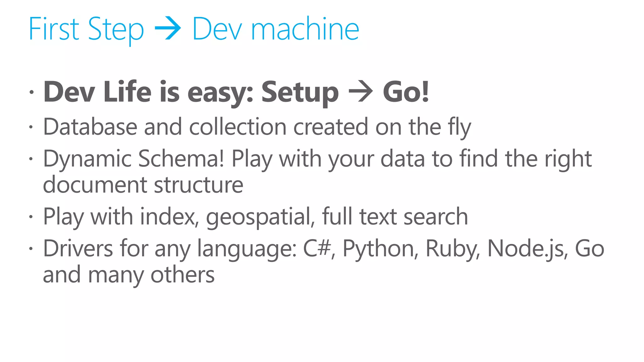
Task: Click the words 'and many others'
Action: (x=129, y=275)
